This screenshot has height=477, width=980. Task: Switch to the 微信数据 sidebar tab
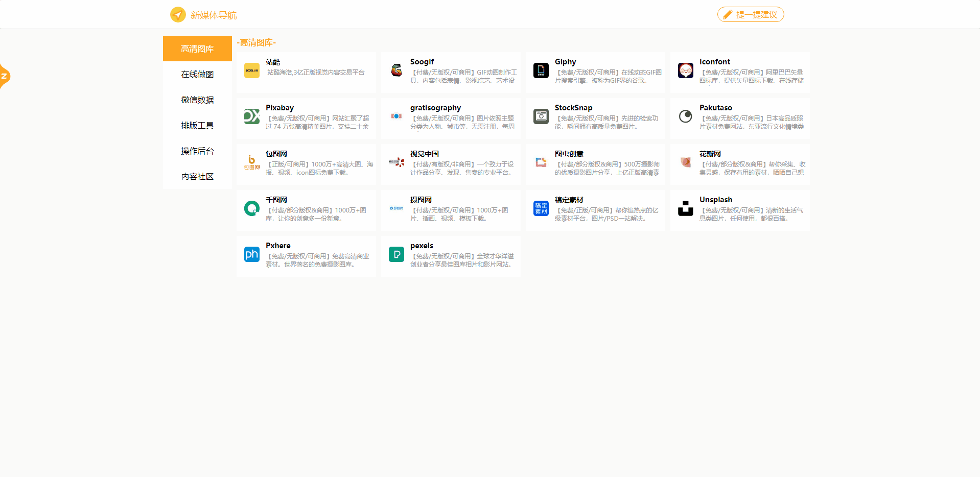(197, 100)
